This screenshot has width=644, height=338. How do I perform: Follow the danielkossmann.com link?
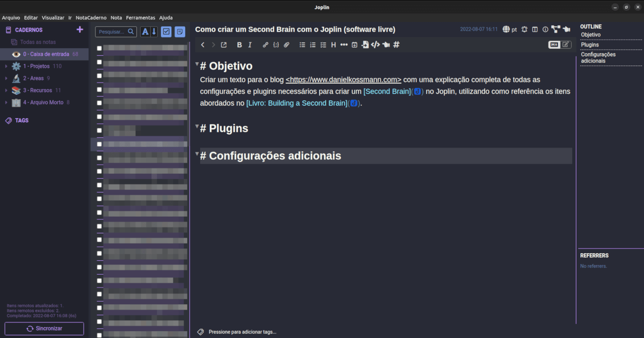pyautogui.click(x=343, y=79)
